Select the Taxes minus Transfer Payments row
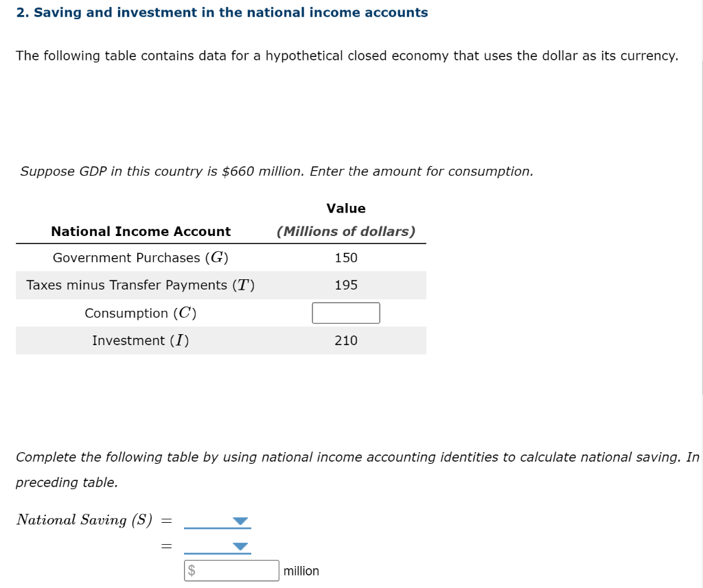703x588 pixels. [x=141, y=285]
